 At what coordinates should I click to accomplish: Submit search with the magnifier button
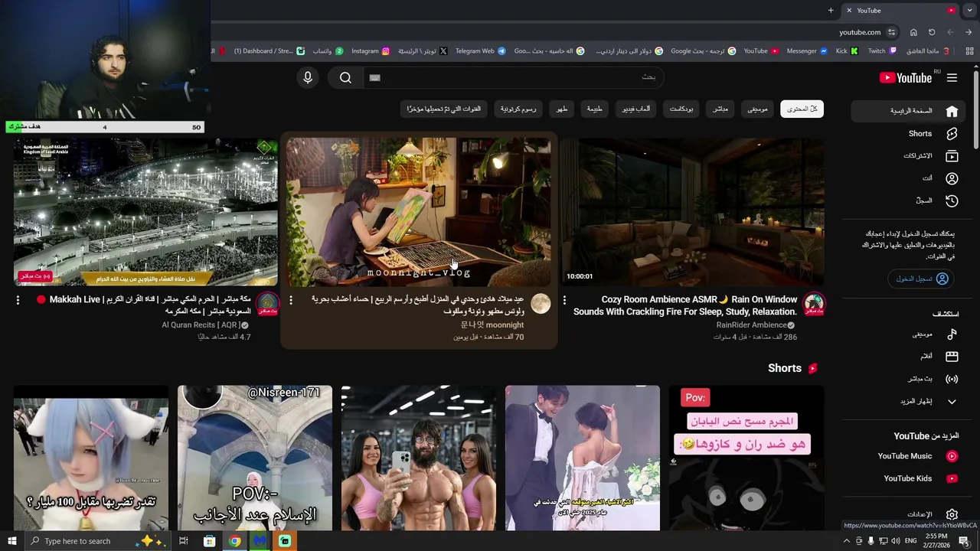345,77
